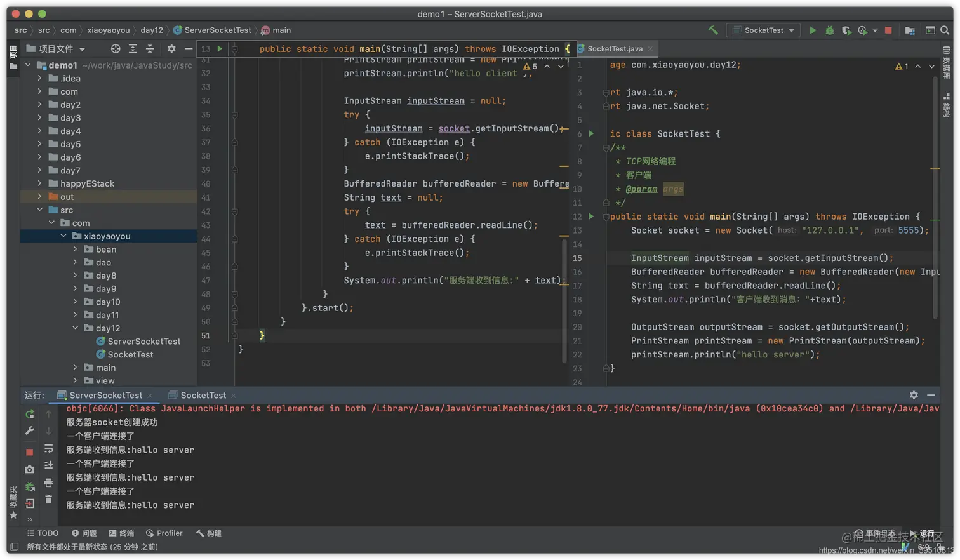Run with Coverage using the shield icon
The width and height of the screenshot is (960, 560).
(846, 30)
